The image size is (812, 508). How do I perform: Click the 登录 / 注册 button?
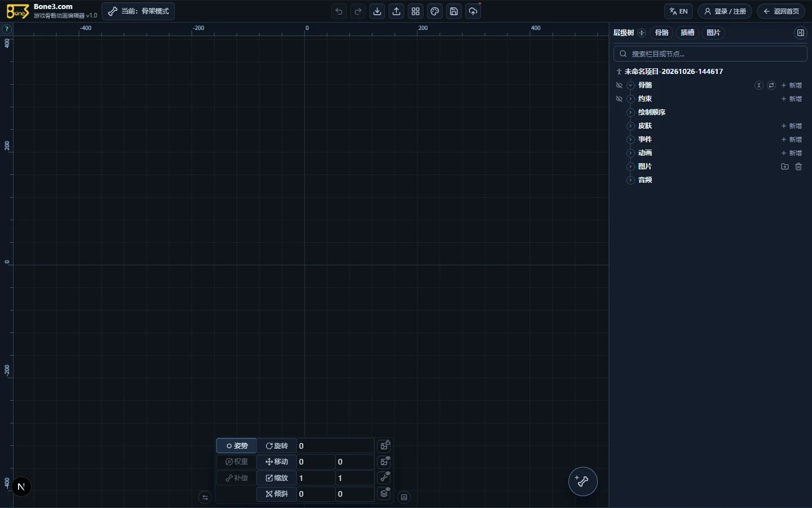[725, 11]
